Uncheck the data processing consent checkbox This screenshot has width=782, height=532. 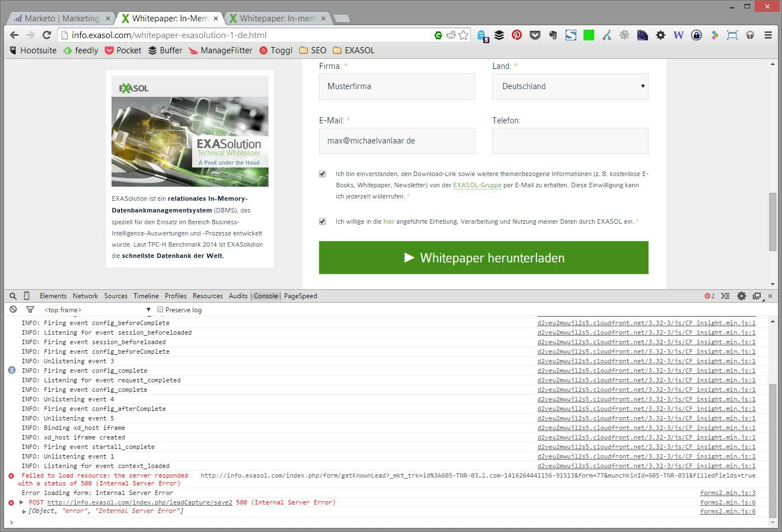[x=322, y=221]
